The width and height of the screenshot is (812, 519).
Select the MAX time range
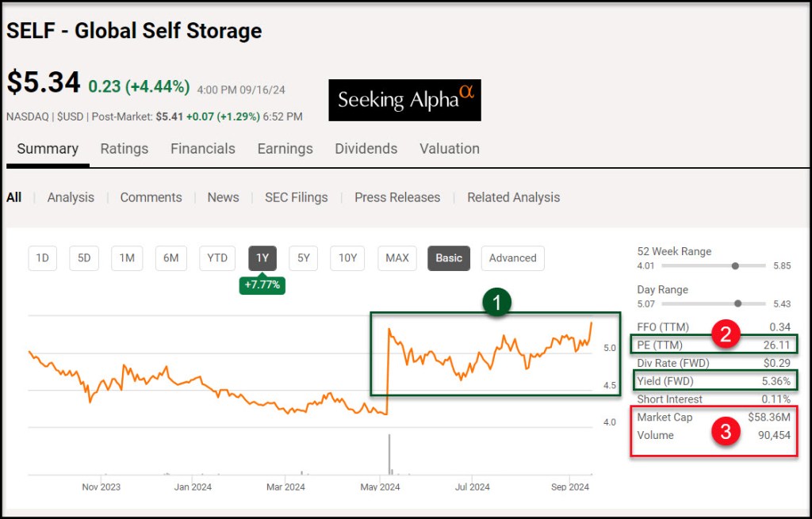point(397,258)
